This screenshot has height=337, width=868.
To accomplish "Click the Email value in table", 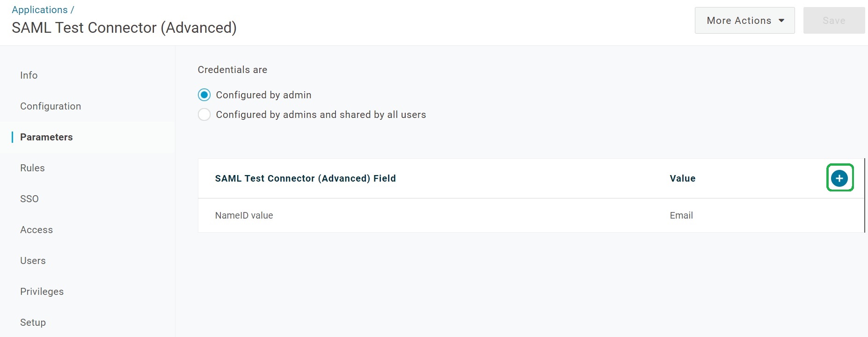I will click(x=681, y=215).
